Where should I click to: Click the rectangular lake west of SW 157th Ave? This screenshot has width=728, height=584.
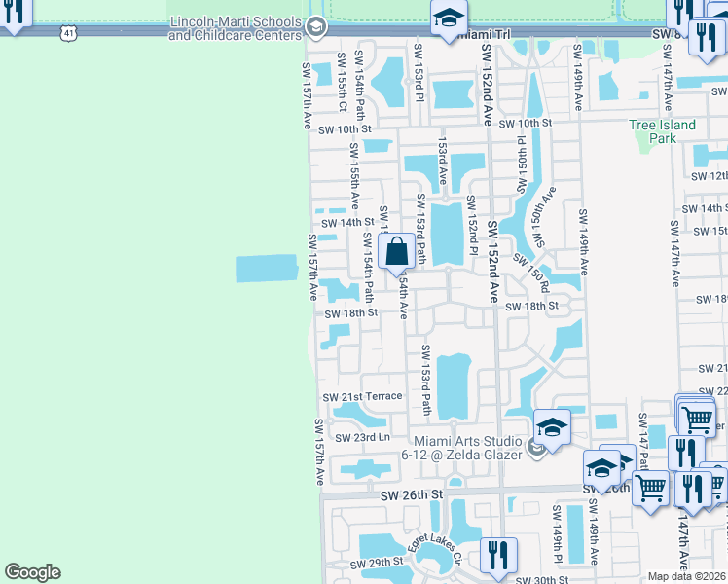point(267,269)
